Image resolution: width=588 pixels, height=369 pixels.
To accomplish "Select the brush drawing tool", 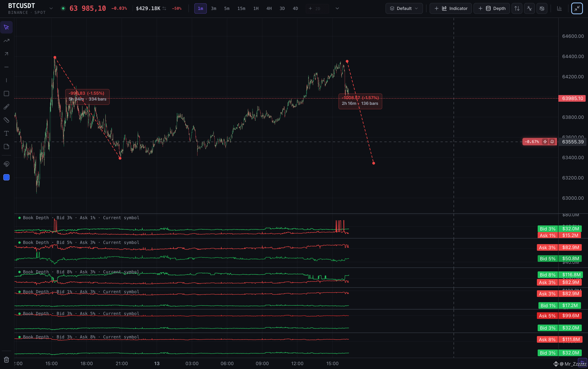I will [6, 107].
